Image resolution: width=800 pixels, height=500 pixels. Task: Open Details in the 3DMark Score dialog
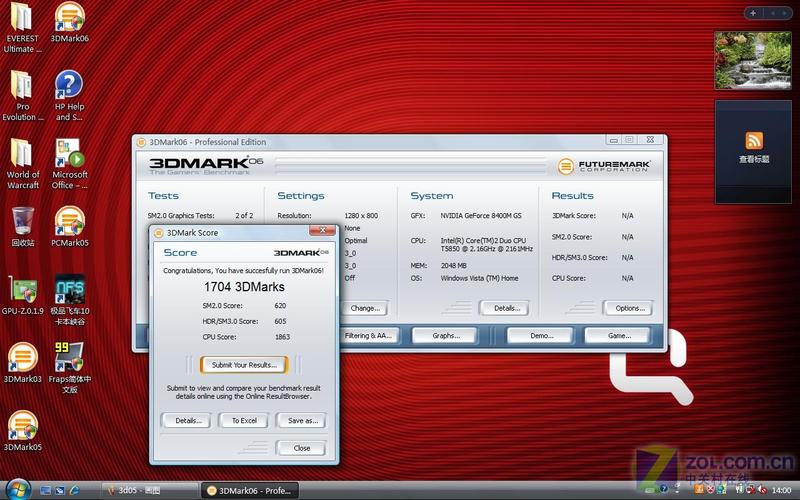click(x=187, y=420)
